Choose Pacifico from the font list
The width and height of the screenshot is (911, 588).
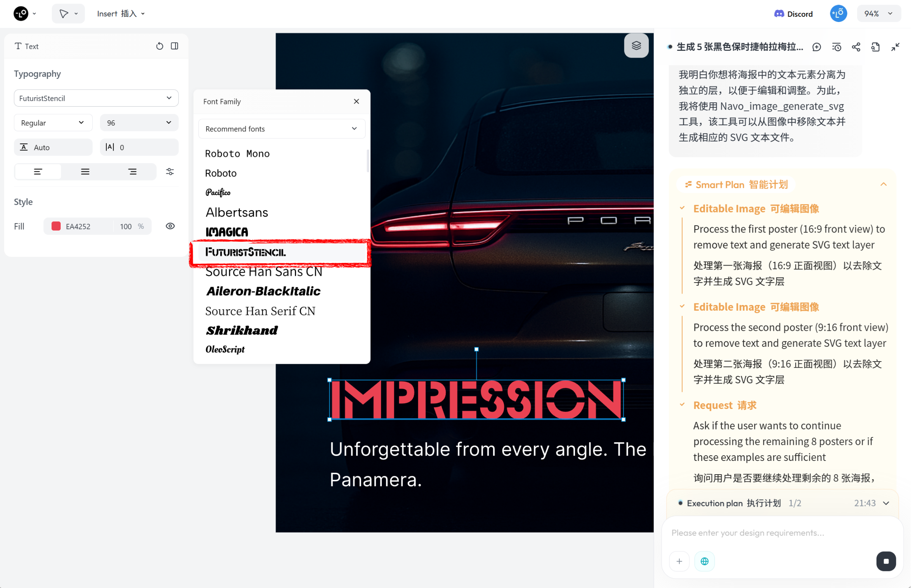pyautogui.click(x=218, y=192)
